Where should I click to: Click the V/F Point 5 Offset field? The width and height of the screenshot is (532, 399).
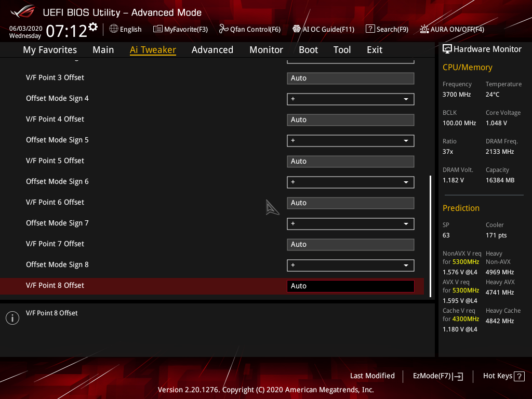tap(350, 161)
